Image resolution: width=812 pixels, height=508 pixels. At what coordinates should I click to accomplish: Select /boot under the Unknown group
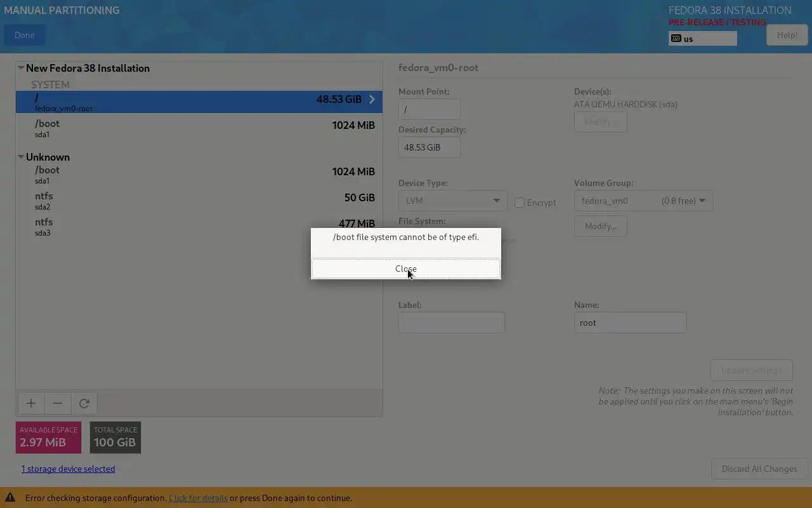pyautogui.click(x=199, y=174)
